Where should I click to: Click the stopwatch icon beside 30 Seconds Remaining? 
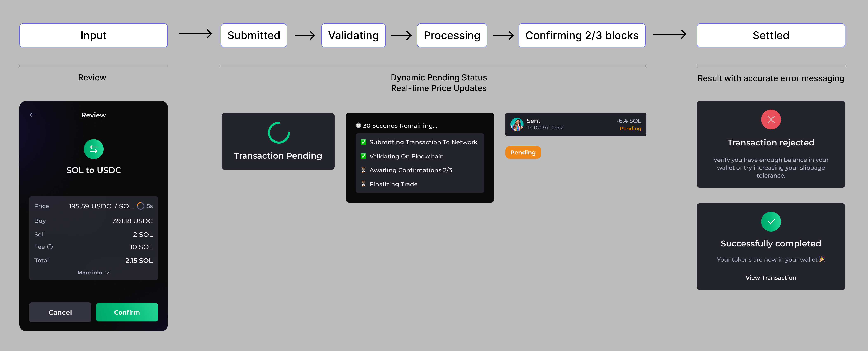(359, 125)
